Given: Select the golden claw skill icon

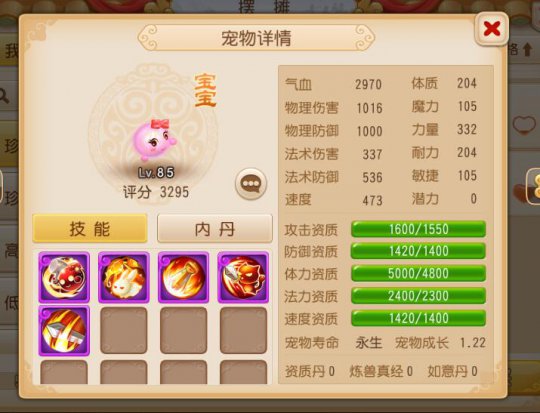Looking at the screenshot, I should 184,277.
